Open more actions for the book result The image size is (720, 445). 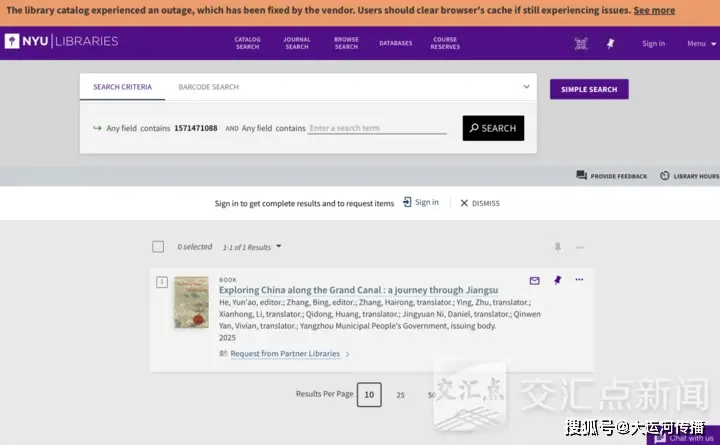[x=579, y=280]
